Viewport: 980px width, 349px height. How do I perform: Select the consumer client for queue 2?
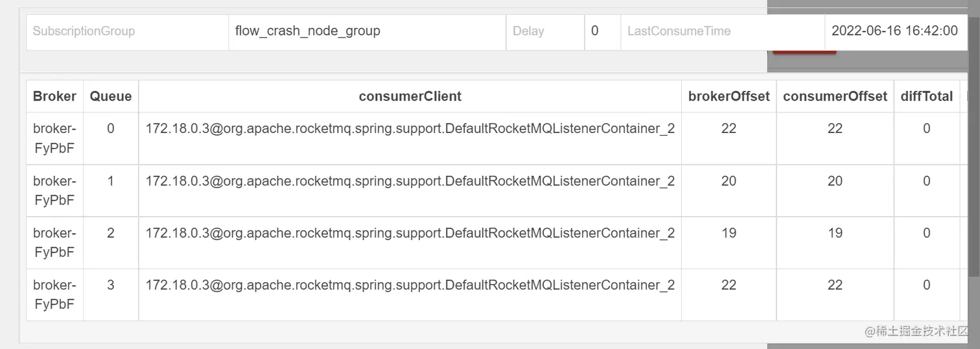tap(410, 233)
